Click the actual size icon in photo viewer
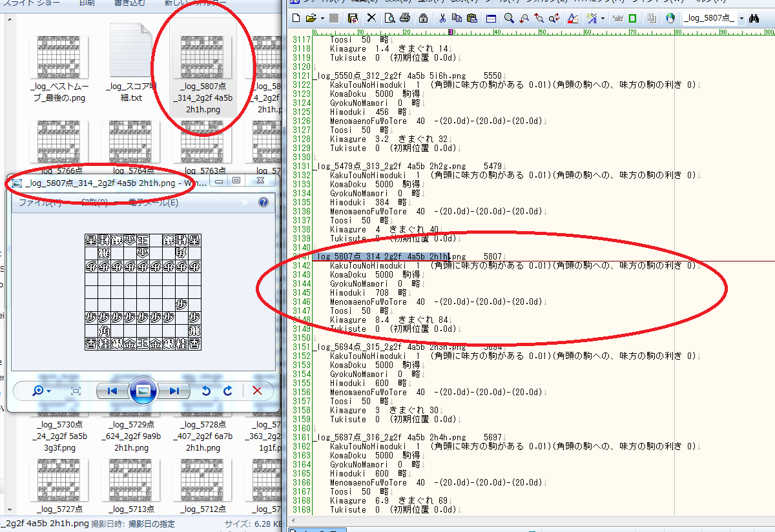The image size is (775, 532). pos(76,391)
